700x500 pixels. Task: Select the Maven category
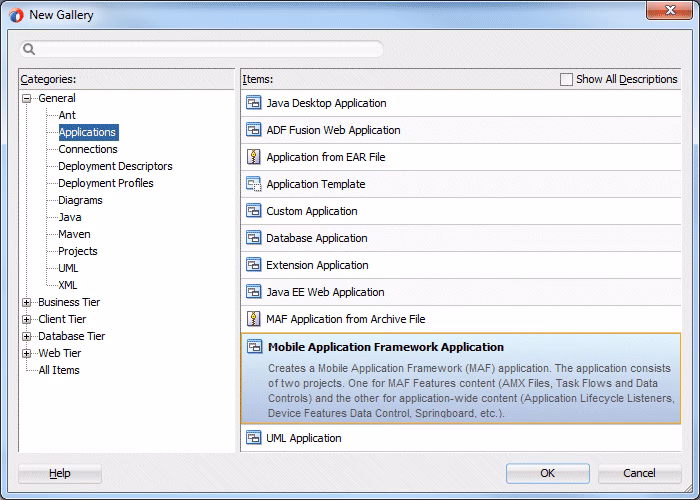click(x=75, y=234)
